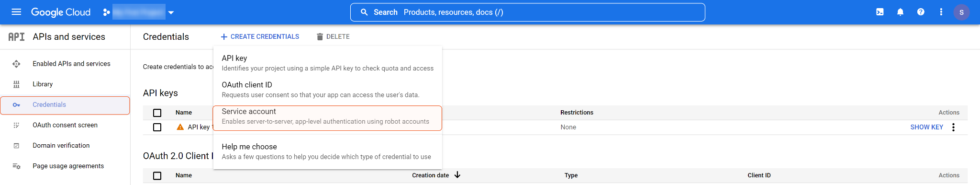
Task: Expand the Create Credentials menu
Action: point(260,36)
